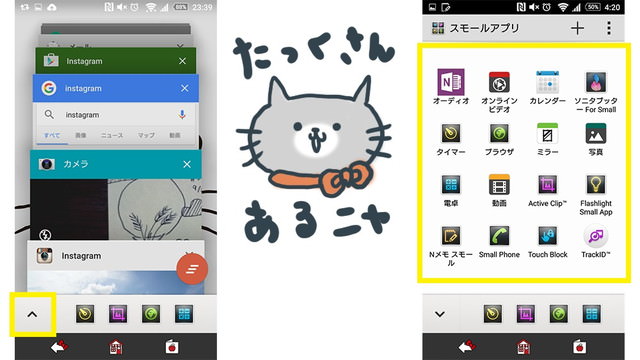Switch to the カメラ recent app
Screen dimensions: 640x360
[x=116, y=164]
